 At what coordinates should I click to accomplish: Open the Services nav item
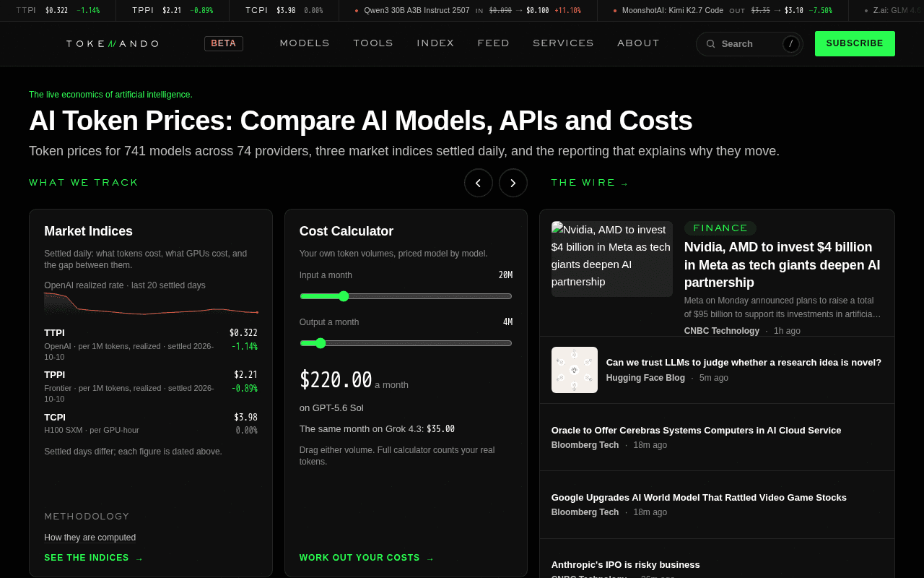pyautogui.click(x=563, y=43)
